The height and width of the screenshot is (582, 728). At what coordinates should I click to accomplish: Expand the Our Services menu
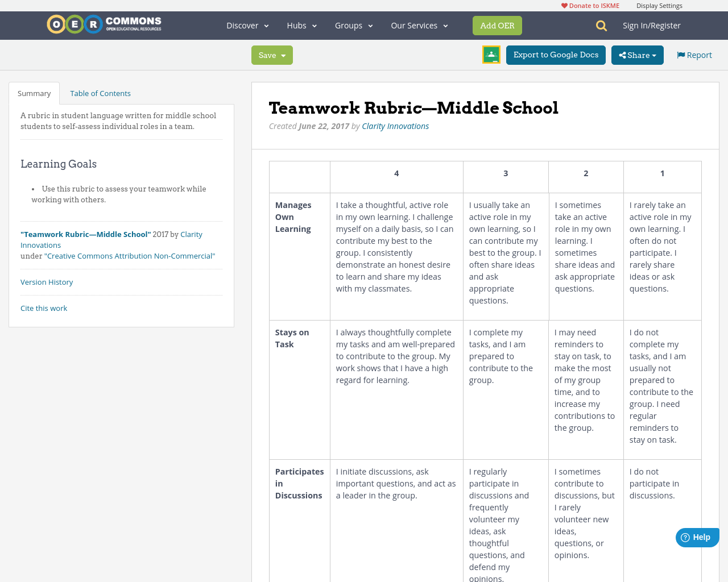coord(419,25)
